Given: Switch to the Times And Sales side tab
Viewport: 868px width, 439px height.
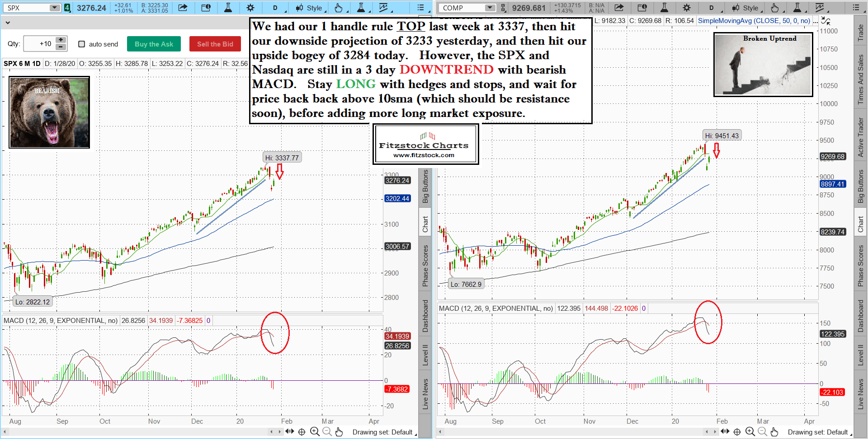Looking at the screenshot, I should coord(860,79).
